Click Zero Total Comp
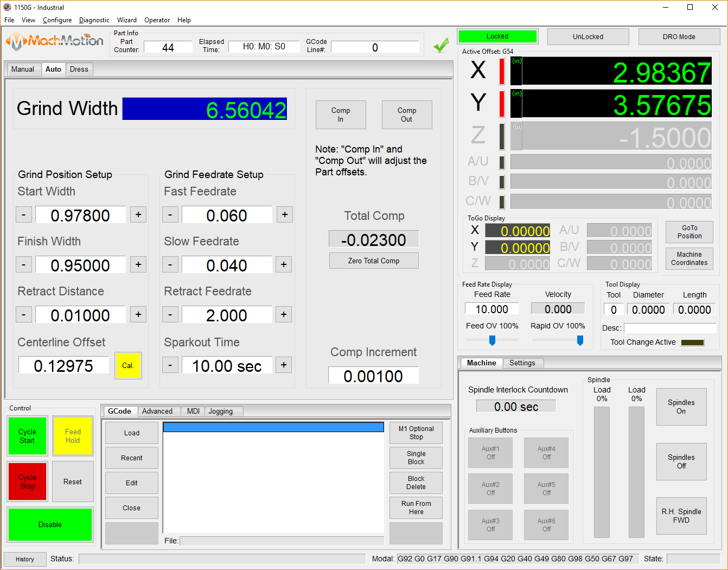The width and height of the screenshot is (728, 570). coord(374,261)
